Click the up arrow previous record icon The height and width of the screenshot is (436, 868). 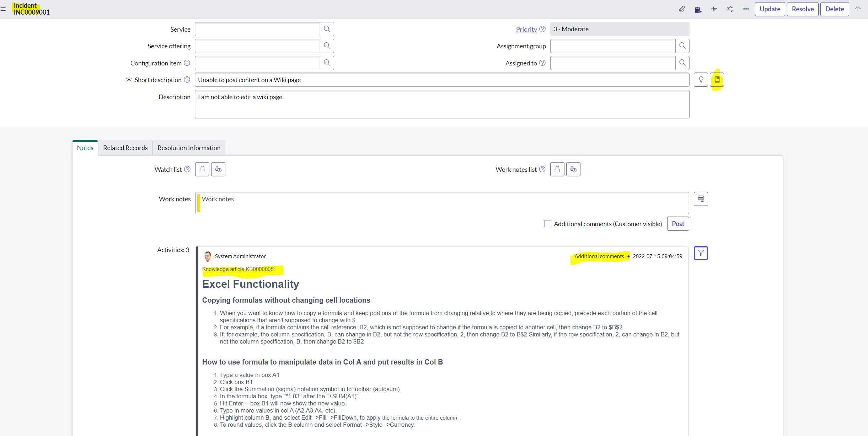pyautogui.click(x=858, y=9)
